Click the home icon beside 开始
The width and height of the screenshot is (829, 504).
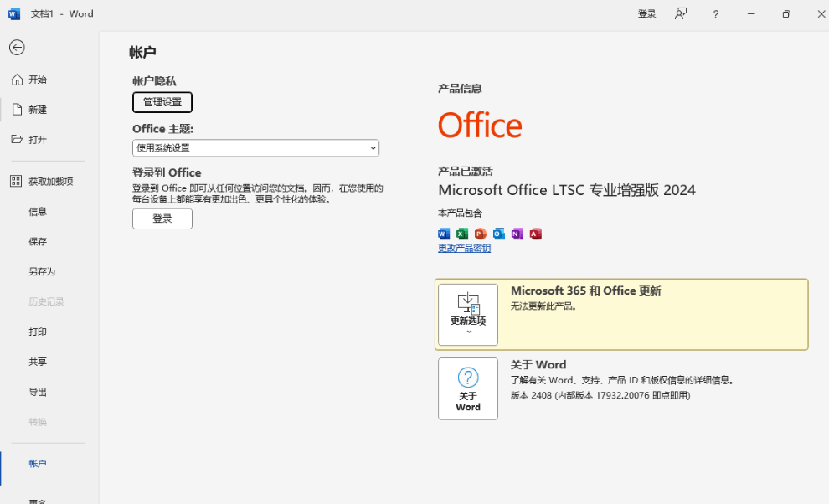17,80
